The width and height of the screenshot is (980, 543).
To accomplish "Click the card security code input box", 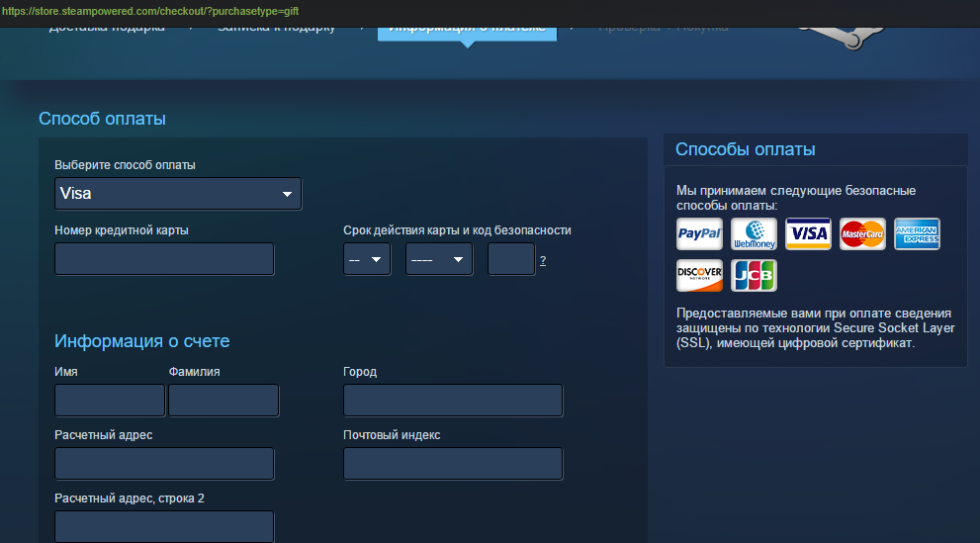I will [511, 259].
